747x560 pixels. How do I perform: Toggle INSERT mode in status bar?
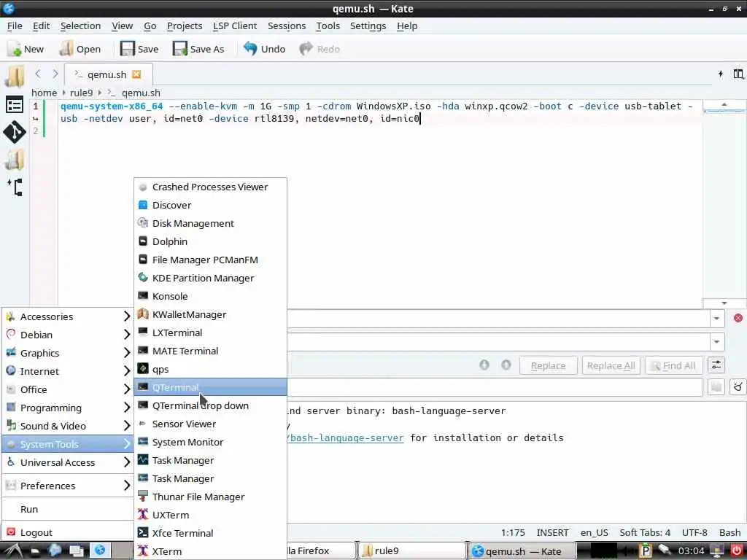point(553,532)
